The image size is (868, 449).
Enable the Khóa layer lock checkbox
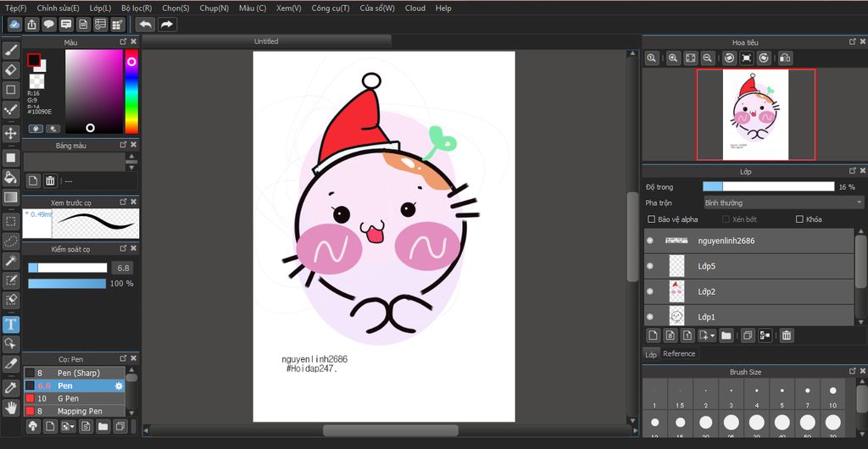798,219
